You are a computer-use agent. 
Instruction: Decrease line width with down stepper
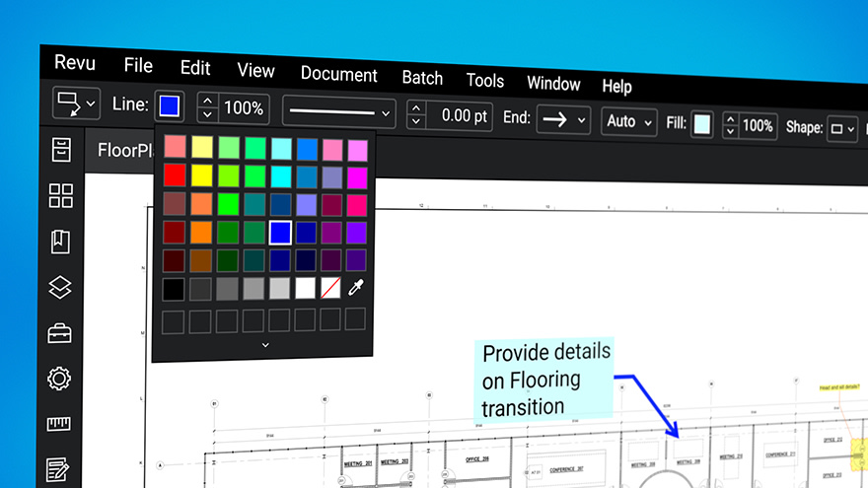tap(416, 121)
